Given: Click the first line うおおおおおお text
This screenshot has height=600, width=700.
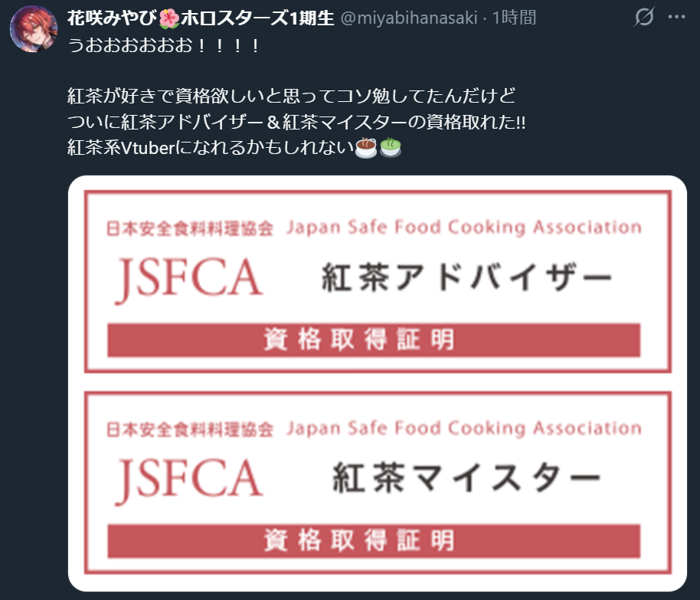Looking at the screenshot, I should [x=163, y=45].
